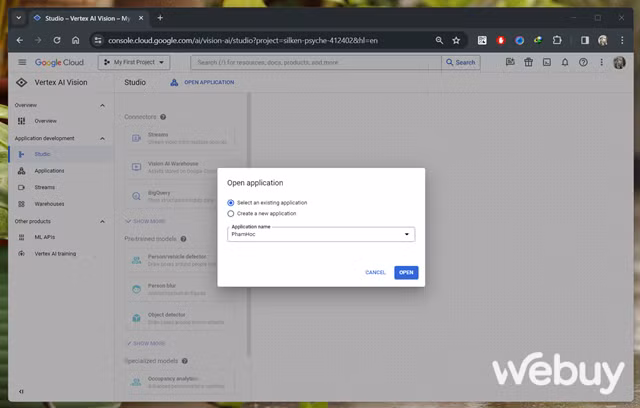Click the browser back arrow
Screen dimensions: 640x408
pyautogui.click(x=20, y=40)
